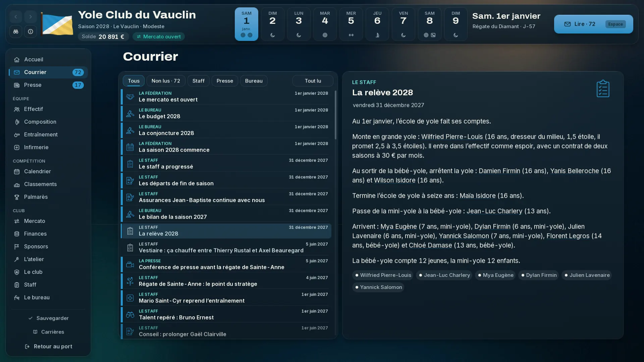Click the Mercato arrows icon in sidebar
Screen dimensions: 644x362
pyautogui.click(x=17, y=221)
